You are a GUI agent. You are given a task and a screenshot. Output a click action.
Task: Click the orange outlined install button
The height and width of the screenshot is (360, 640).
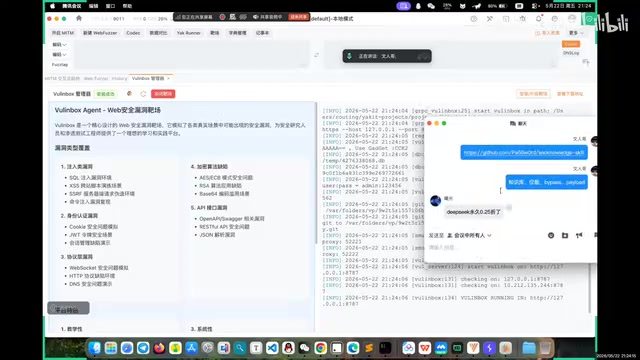(x=533, y=94)
